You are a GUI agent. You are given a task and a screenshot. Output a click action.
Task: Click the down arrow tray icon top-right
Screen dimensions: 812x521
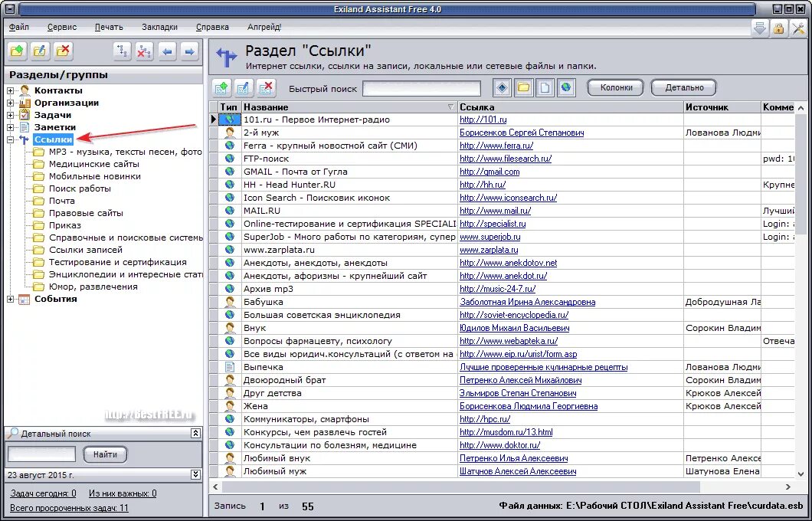click(x=760, y=28)
